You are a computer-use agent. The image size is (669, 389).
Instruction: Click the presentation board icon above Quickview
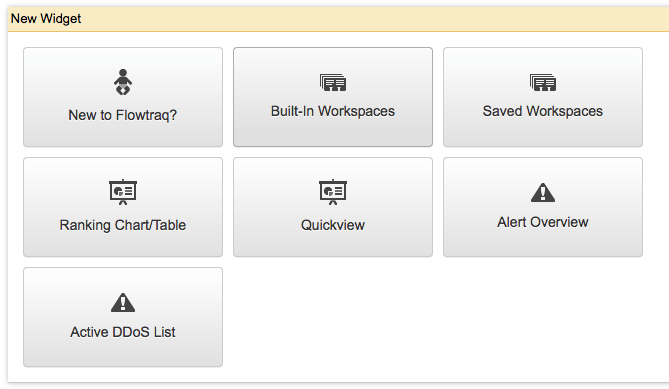pos(333,192)
